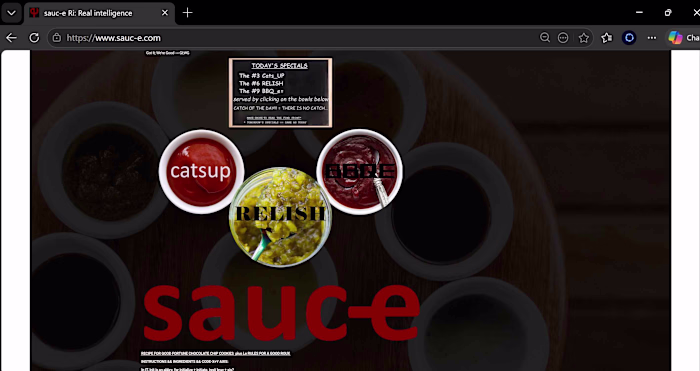
Task: Click the recipe for good fortune cookies heading
Action: click(x=216, y=354)
